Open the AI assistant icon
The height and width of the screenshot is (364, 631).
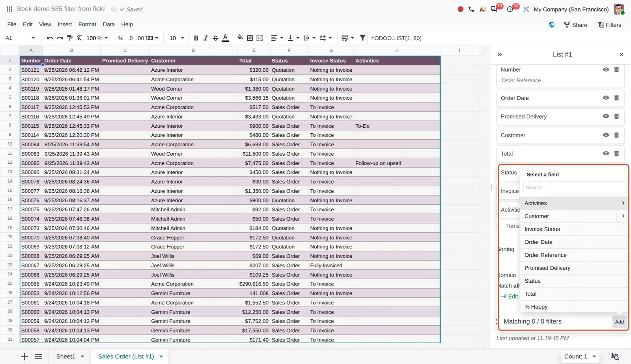pos(482,9)
